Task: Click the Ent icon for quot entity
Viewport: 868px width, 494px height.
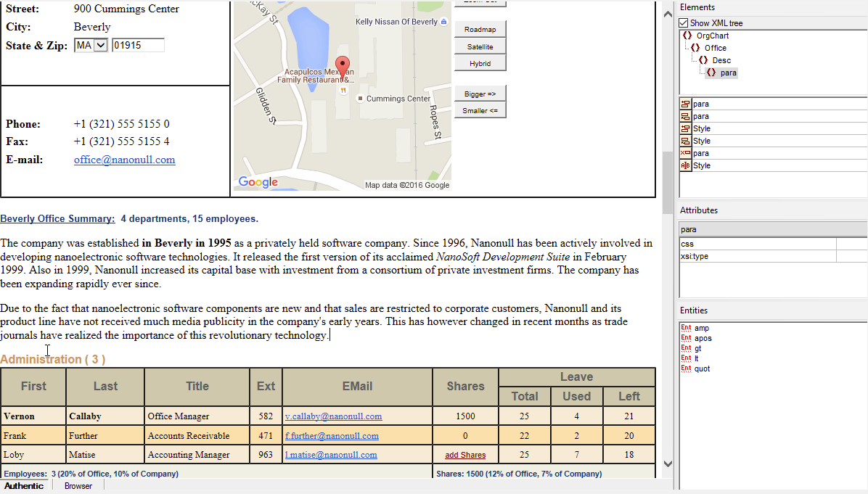Action: click(686, 369)
